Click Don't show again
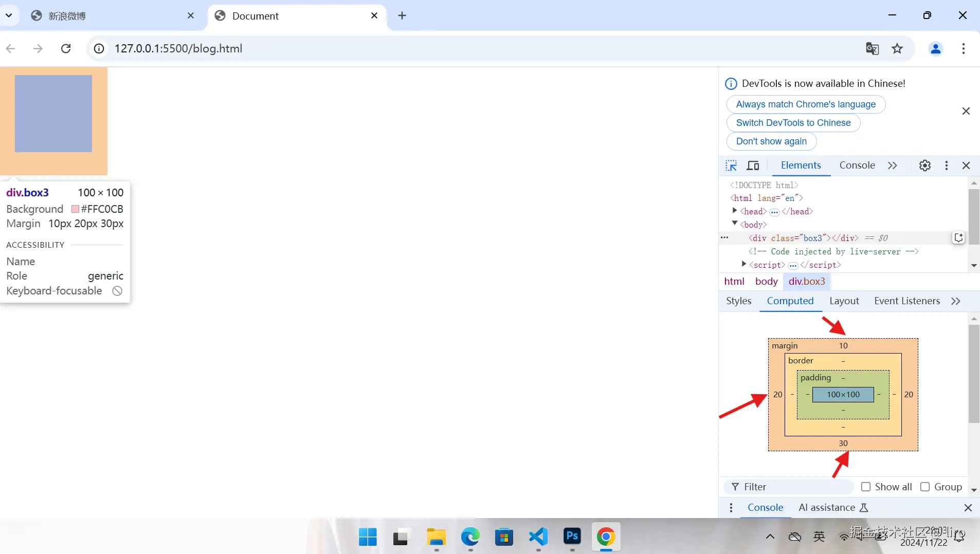Image resolution: width=980 pixels, height=554 pixels. [771, 141]
